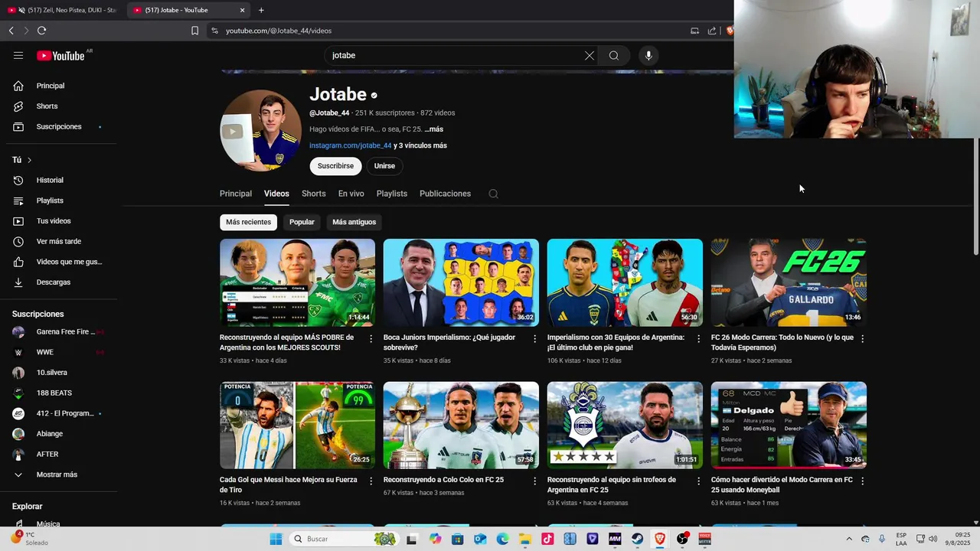Show hidden system tray icons
The image size is (980, 551).
pos(848,539)
